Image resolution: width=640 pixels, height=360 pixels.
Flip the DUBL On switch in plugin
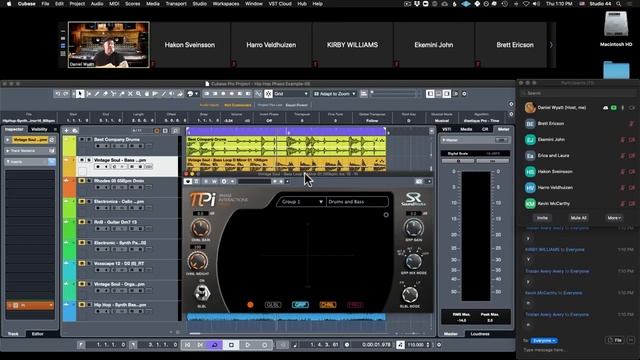202,293
